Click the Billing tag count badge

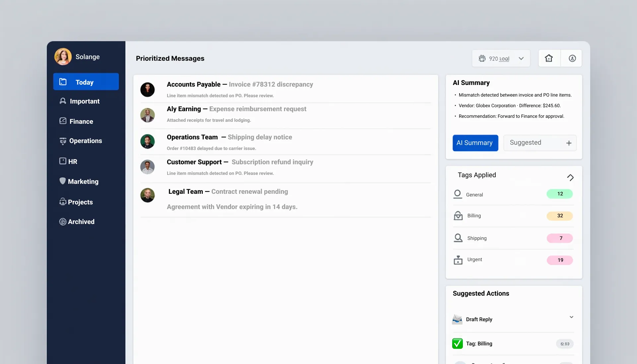click(560, 216)
